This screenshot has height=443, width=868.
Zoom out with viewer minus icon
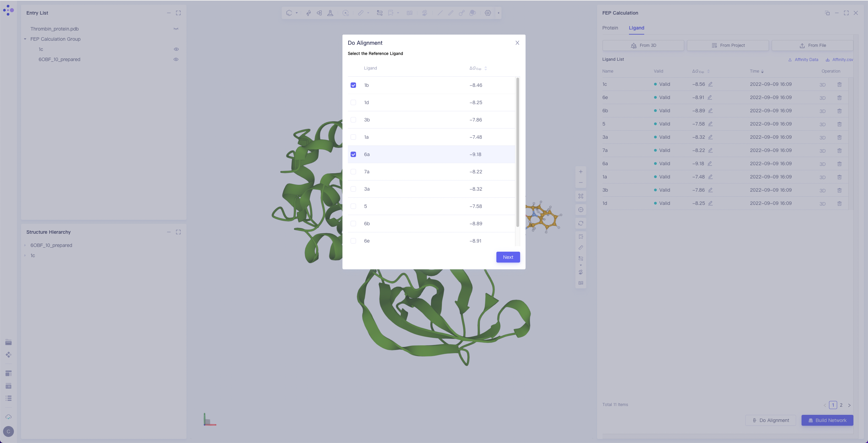[x=581, y=182]
